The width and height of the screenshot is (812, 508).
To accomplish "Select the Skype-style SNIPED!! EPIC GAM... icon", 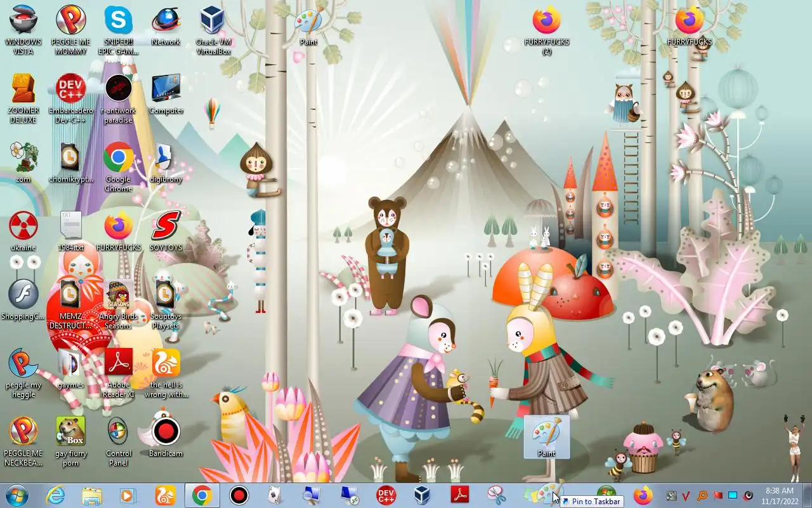I will [118, 29].
